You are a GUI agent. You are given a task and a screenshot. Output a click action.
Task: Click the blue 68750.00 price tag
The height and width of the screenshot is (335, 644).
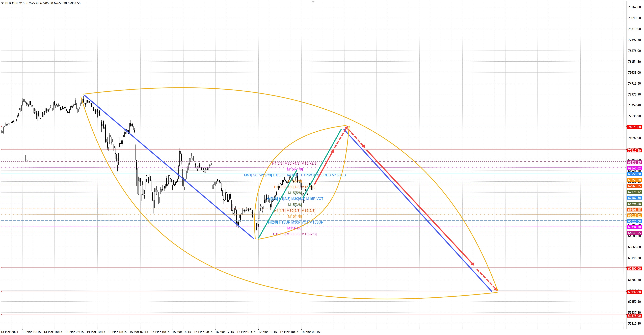pyautogui.click(x=634, y=174)
